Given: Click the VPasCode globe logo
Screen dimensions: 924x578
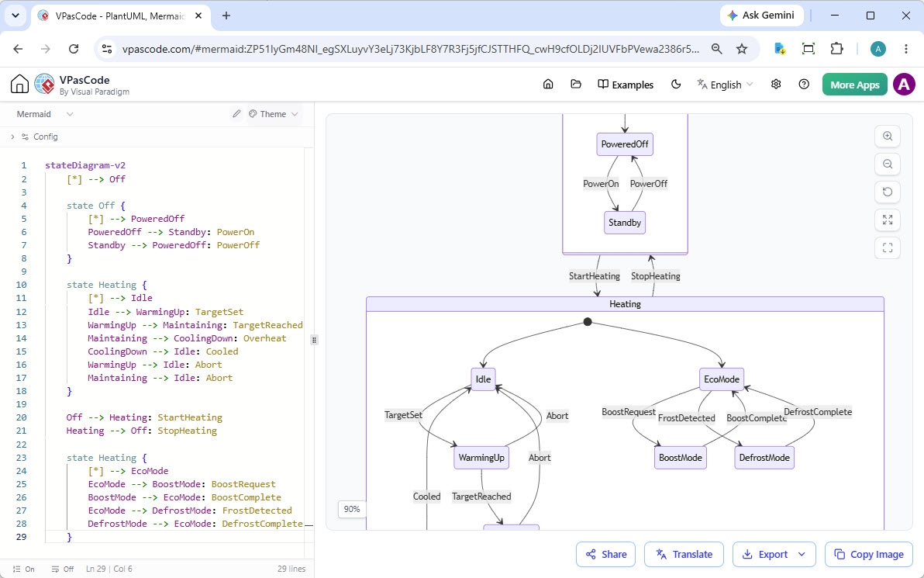Looking at the screenshot, I should [x=45, y=85].
